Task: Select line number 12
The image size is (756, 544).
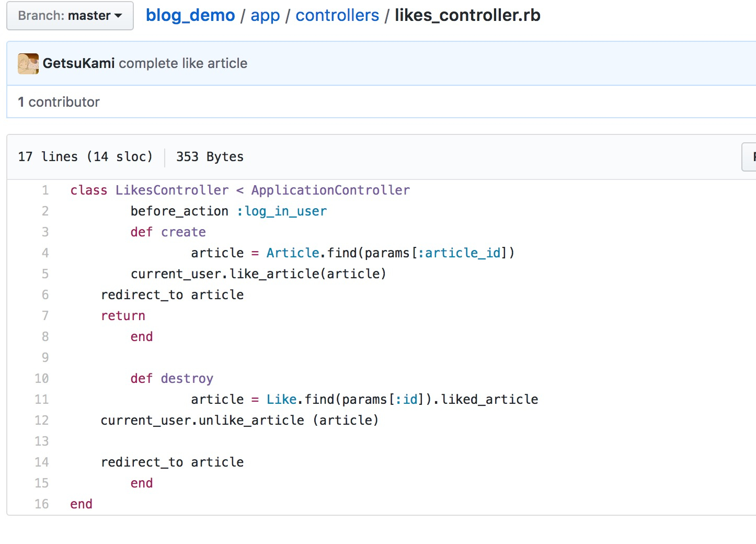Action: 42,420
